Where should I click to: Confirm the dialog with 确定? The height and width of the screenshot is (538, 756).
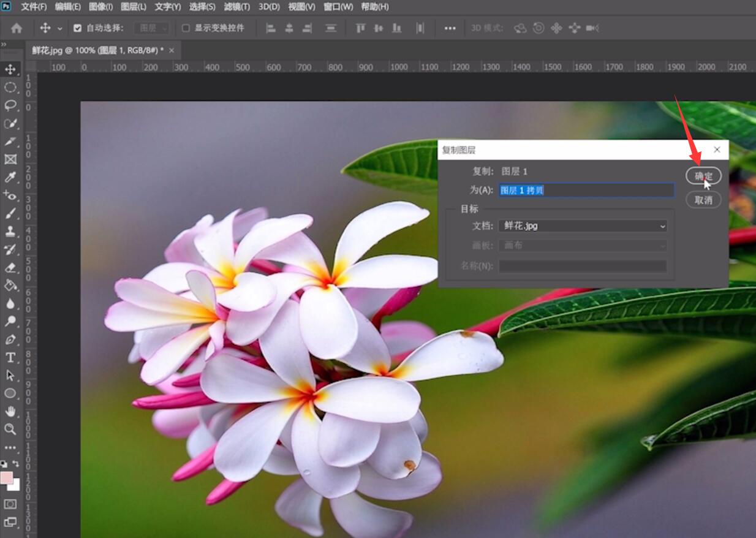pos(703,176)
